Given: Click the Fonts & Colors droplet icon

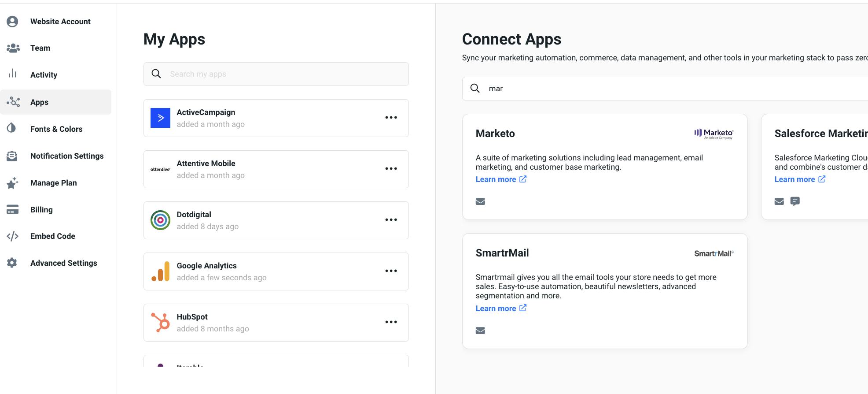Looking at the screenshot, I should 11,128.
